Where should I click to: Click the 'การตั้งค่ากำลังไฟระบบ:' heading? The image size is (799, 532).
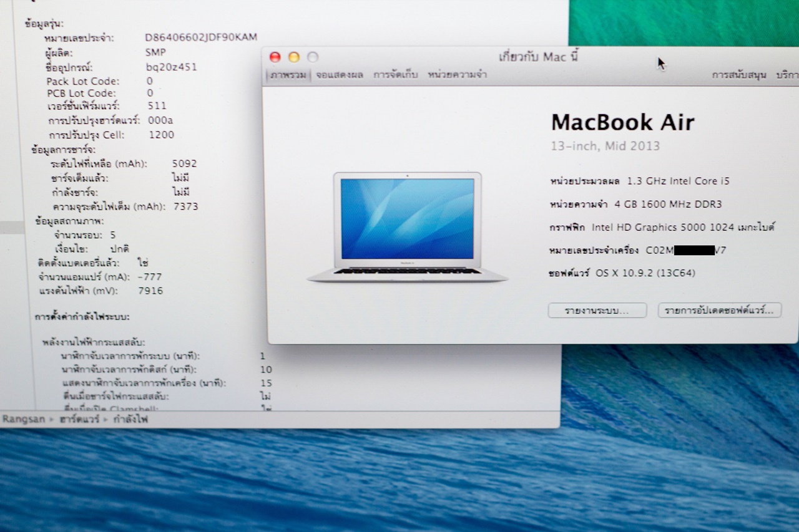click(x=82, y=317)
